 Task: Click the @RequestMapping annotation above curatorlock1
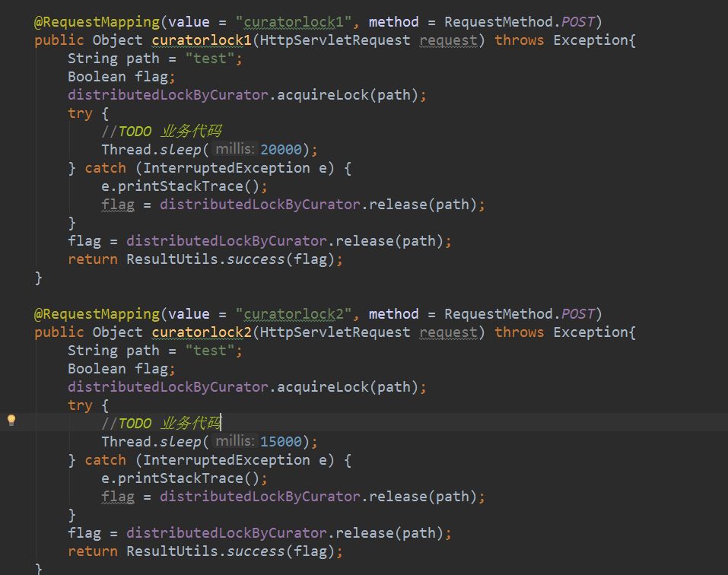click(x=97, y=22)
